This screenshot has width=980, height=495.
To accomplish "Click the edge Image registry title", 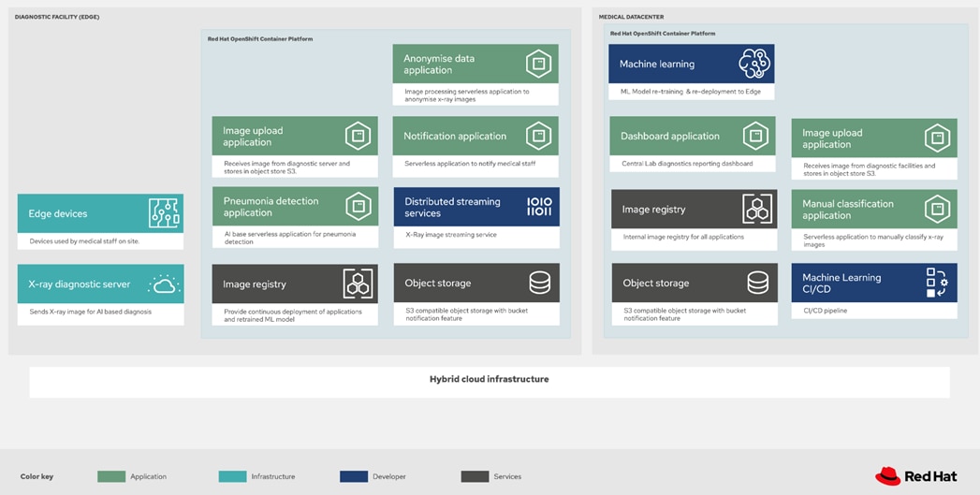I will [255, 284].
